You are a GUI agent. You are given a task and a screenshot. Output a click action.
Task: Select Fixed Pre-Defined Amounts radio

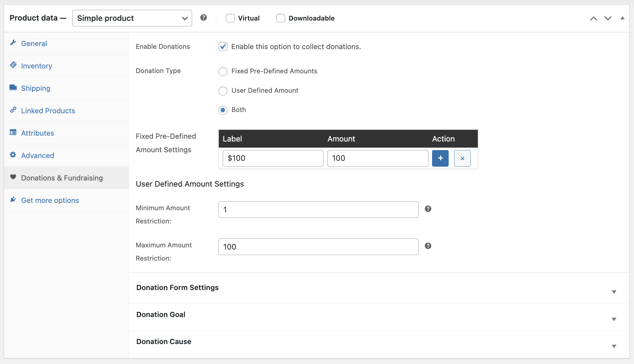[223, 72]
